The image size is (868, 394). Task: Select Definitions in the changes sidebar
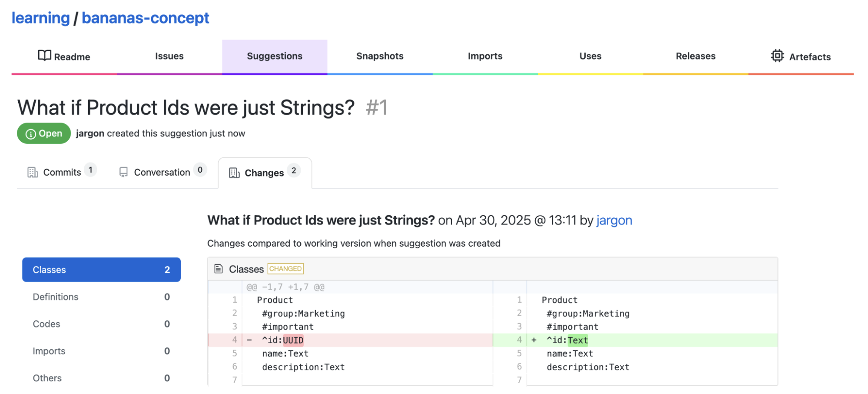(x=56, y=297)
